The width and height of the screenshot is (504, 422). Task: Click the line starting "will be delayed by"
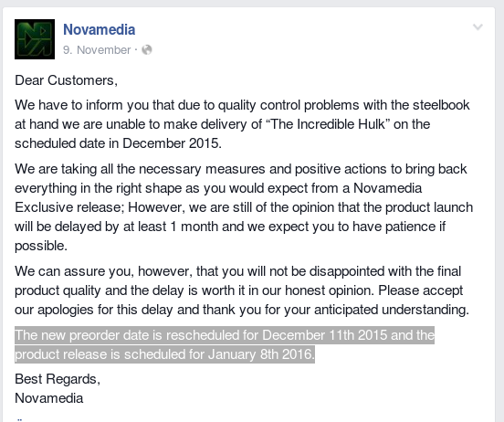click(230, 227)
